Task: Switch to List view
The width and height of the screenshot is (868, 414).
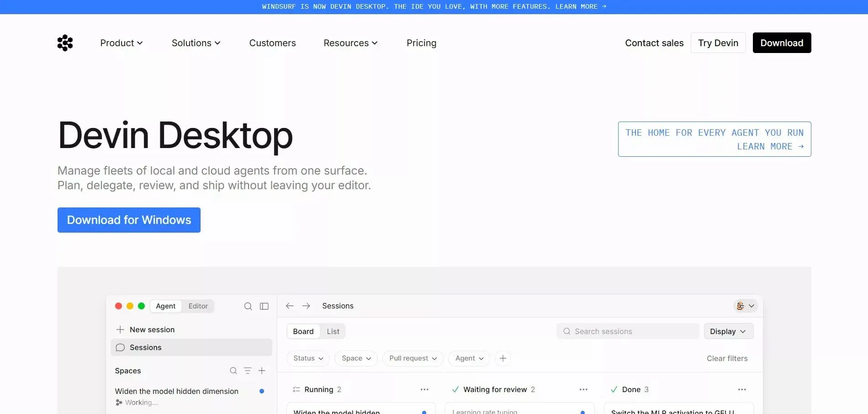Action: 333,331
